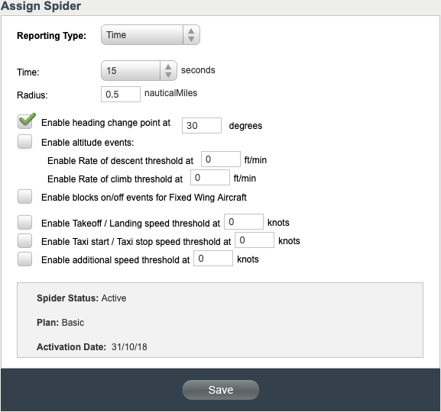Uncheck Enable heading change point checkbox

click(25, 121)
